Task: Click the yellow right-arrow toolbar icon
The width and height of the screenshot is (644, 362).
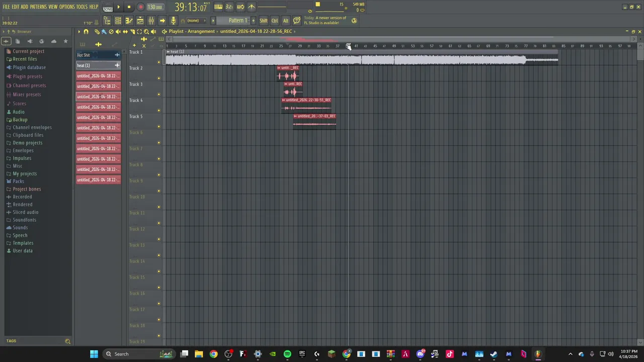Action: (162, 21)
